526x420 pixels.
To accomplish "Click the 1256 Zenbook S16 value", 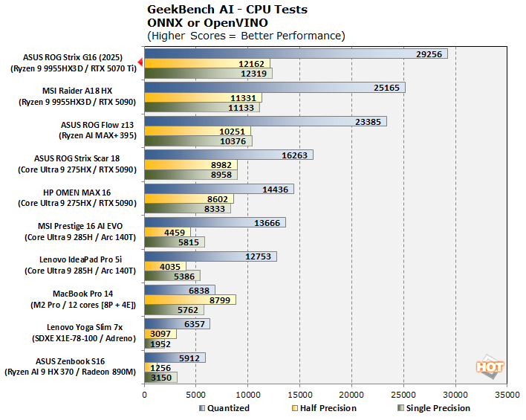I will tap(160, 368).
